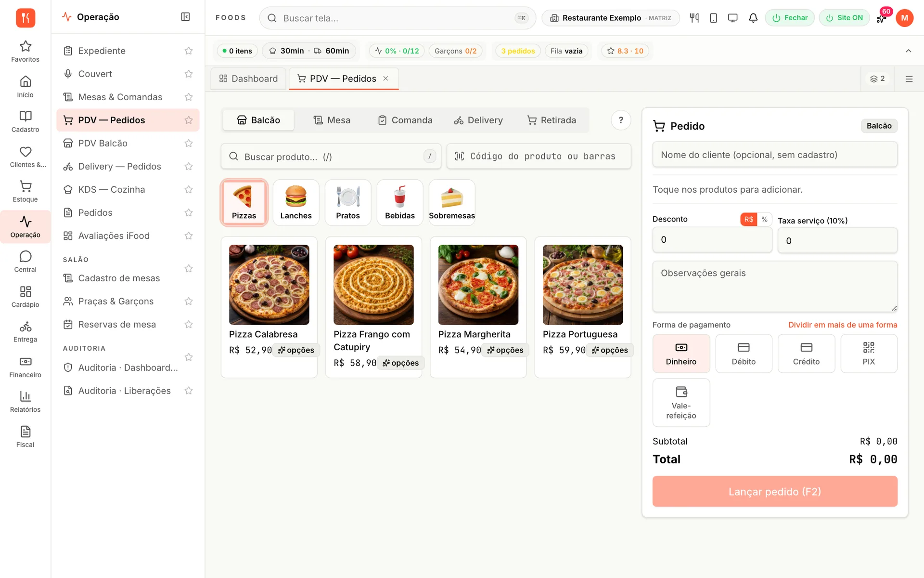Open the monitor display header icon

click(733, 18)
